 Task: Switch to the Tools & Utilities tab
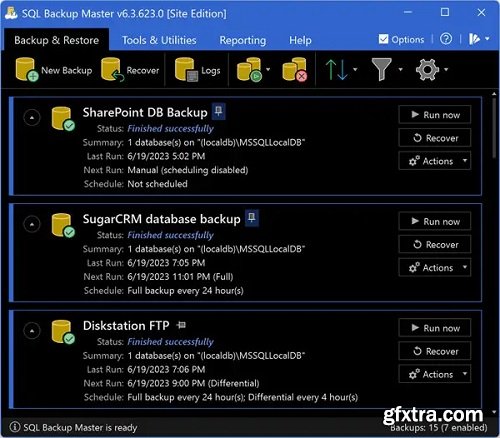(159, 40)
